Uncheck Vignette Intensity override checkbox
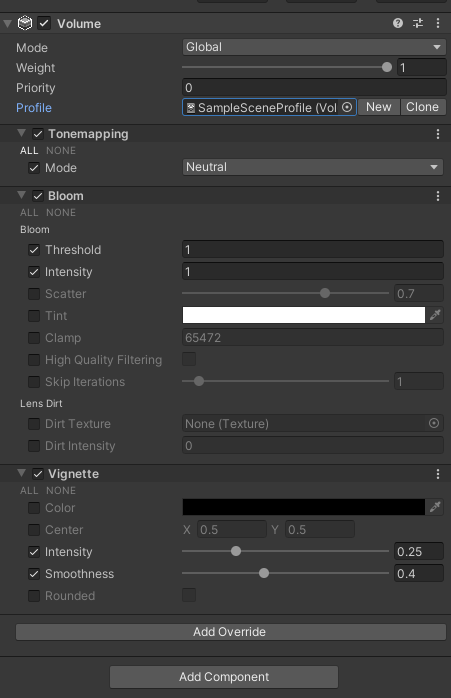 tap(34, 552)
